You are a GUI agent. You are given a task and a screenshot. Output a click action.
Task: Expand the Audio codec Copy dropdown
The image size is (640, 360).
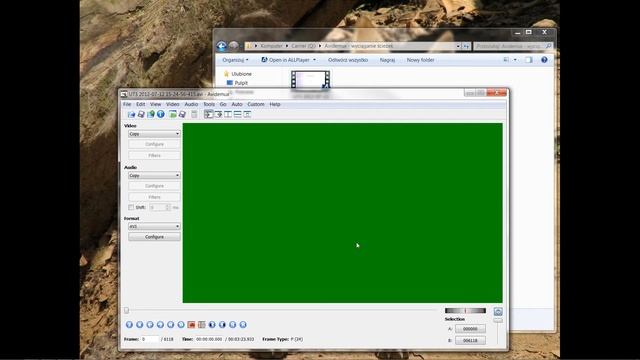[154, 176]
